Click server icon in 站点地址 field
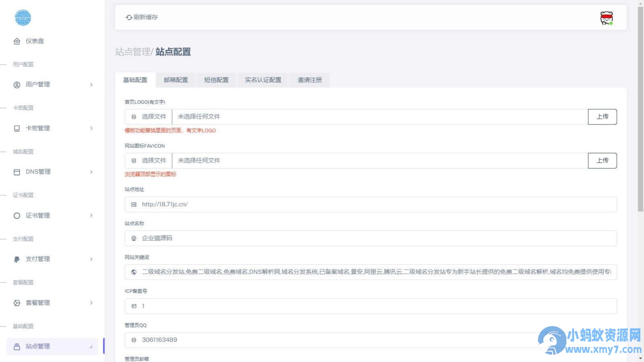The height and width of the screenshot is (362, 644). click(x=134, y=204)
